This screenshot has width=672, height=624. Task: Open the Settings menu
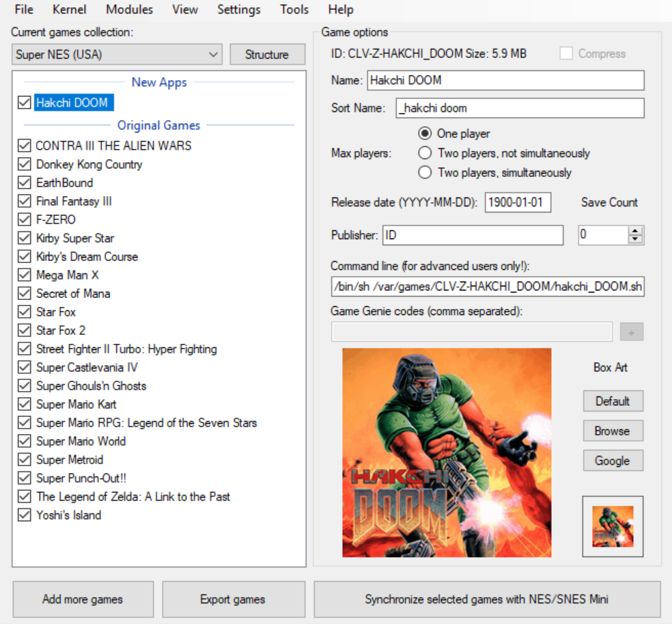[x=239, y=10]
